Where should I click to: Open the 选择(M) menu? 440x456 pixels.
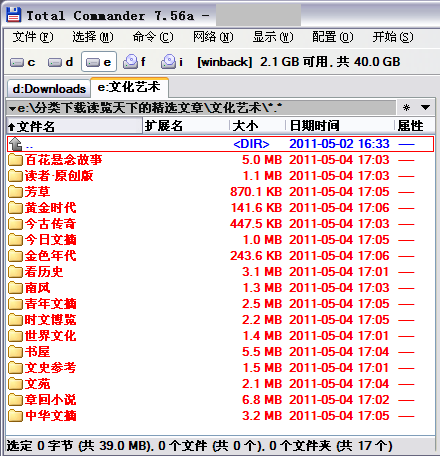pos(93,37)
